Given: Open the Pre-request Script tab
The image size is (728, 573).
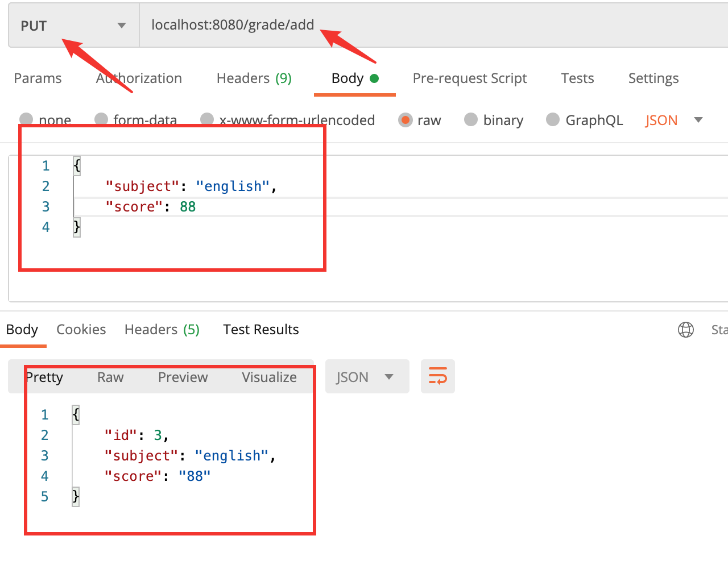Looking at the screenshot, I should (x=469, y=78).
